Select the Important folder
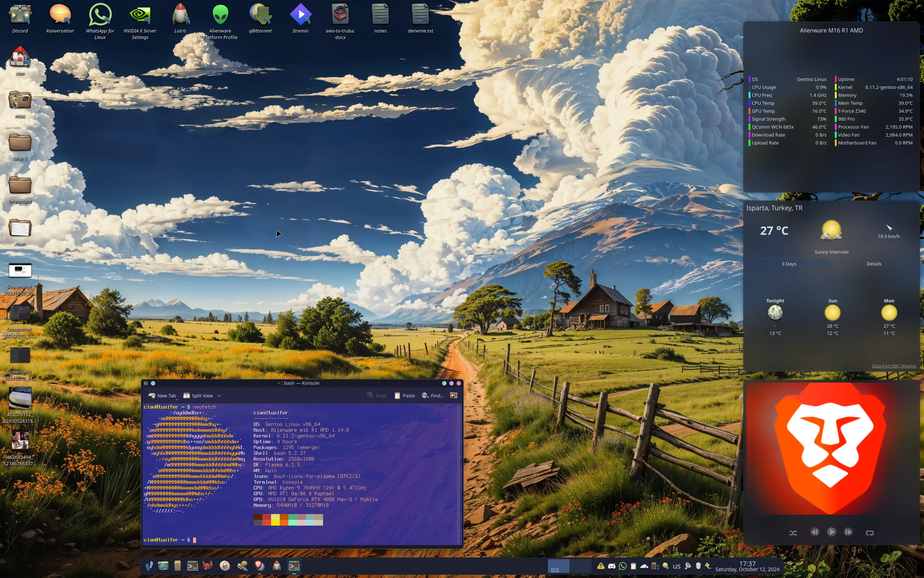 [x=20, y=190]
